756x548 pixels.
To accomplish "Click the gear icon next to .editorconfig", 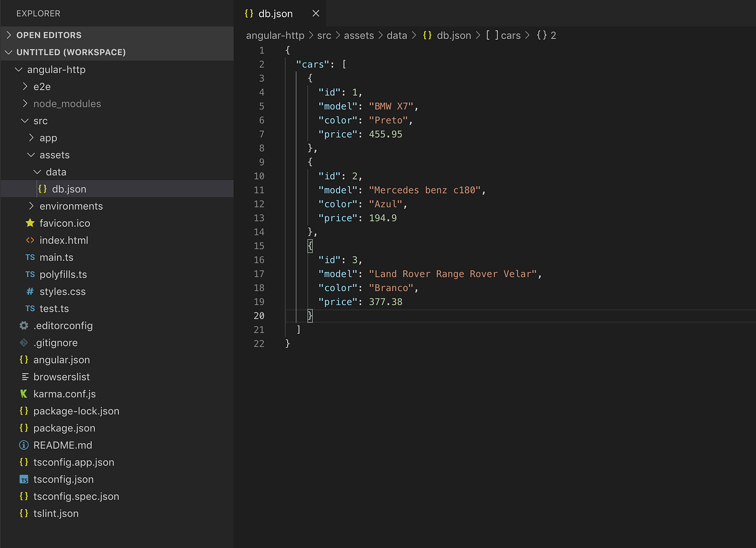I will tap(24, 326).
